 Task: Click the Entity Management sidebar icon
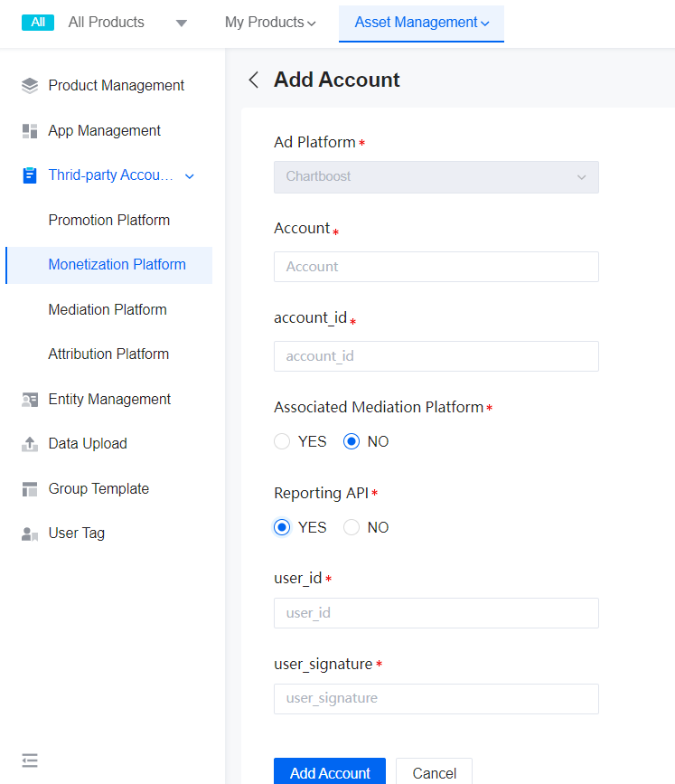point(28,399)
